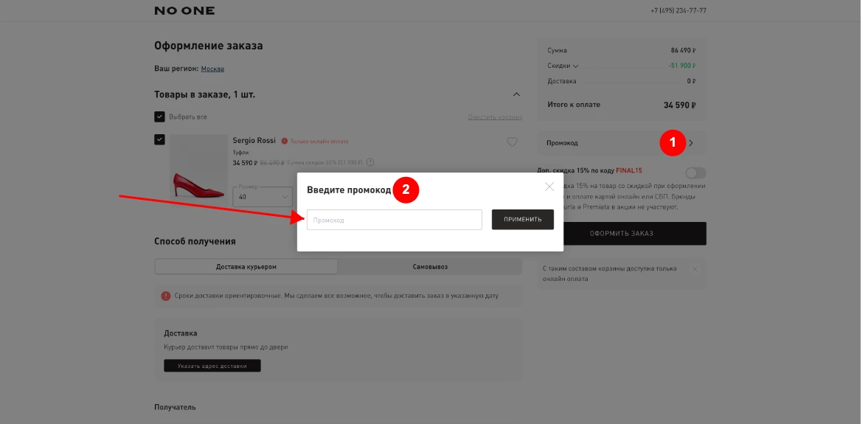Click the discount info question mark icon
The width and height of the screenshot is (868, 424).
pos(370,163)
